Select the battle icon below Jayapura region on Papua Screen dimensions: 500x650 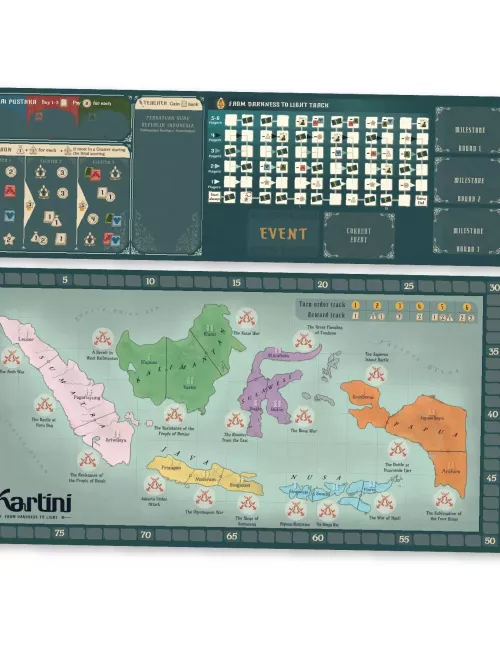pyautogui.click(x=397, y=450)
